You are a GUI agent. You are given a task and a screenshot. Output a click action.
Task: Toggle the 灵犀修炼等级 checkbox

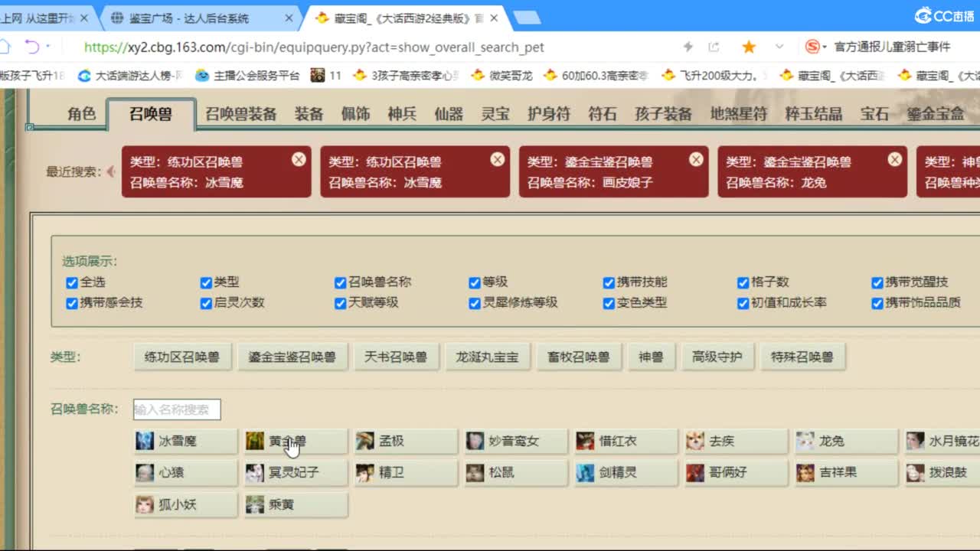475,303
